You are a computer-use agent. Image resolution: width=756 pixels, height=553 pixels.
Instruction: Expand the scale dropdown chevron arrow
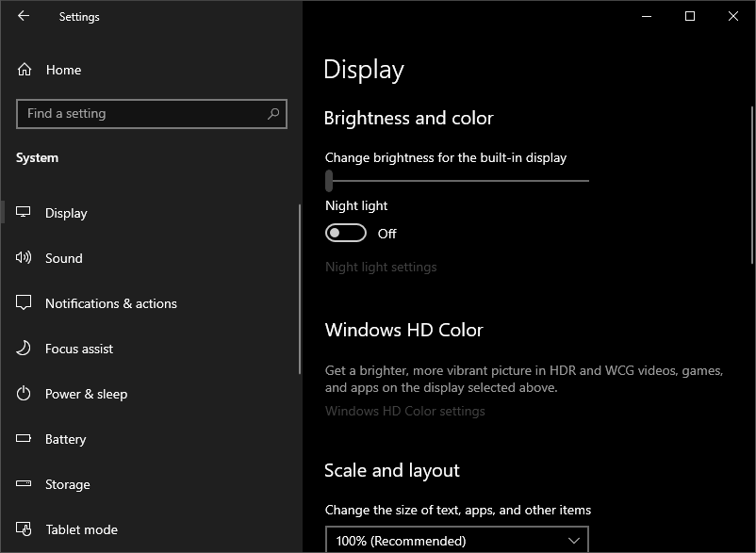point(575,541)
